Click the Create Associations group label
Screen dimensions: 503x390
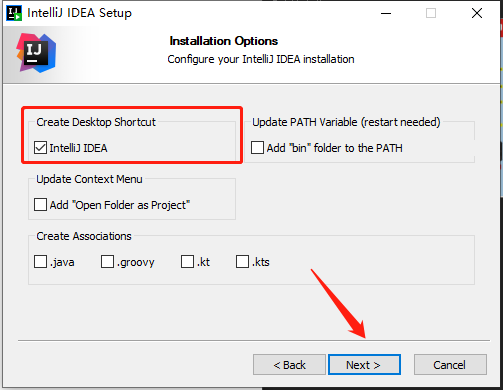tap(84, 236)
